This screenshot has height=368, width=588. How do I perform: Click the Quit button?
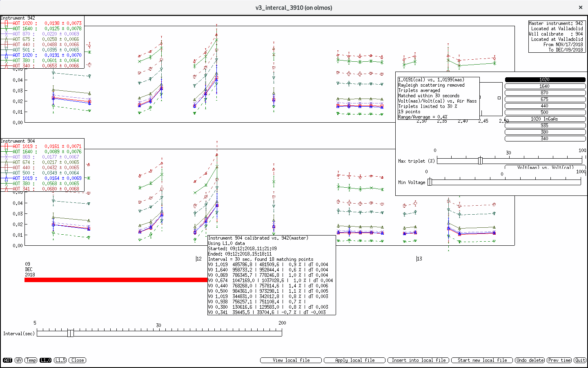coord(580,360)
